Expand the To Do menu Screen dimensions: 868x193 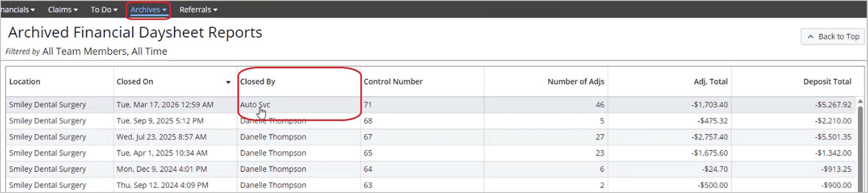click(104, 10)
